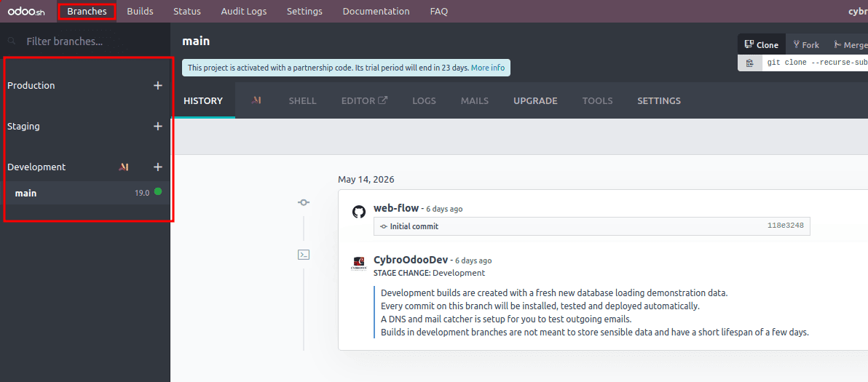Screen dimensions: 868x382
Task: Click the STAGE CHANGE: Development text
Action: click(x=429, y=273)
